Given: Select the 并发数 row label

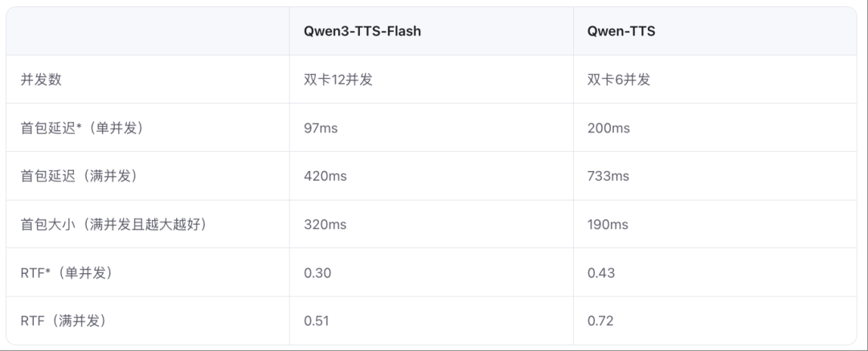Looking at the screenshot, I should (x=41, y=80).
